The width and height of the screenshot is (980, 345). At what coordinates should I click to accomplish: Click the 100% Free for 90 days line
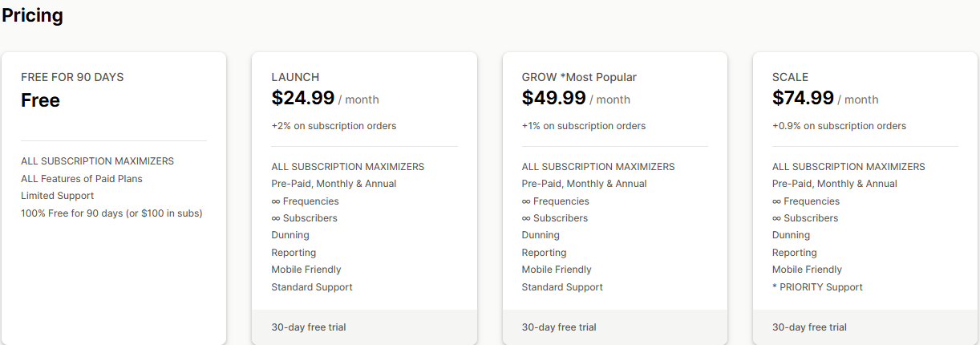pos(111,213)
